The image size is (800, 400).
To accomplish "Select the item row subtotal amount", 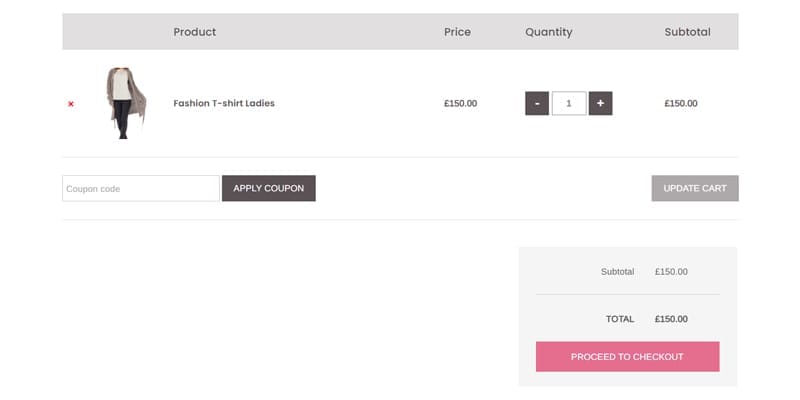I will point(681,103).
